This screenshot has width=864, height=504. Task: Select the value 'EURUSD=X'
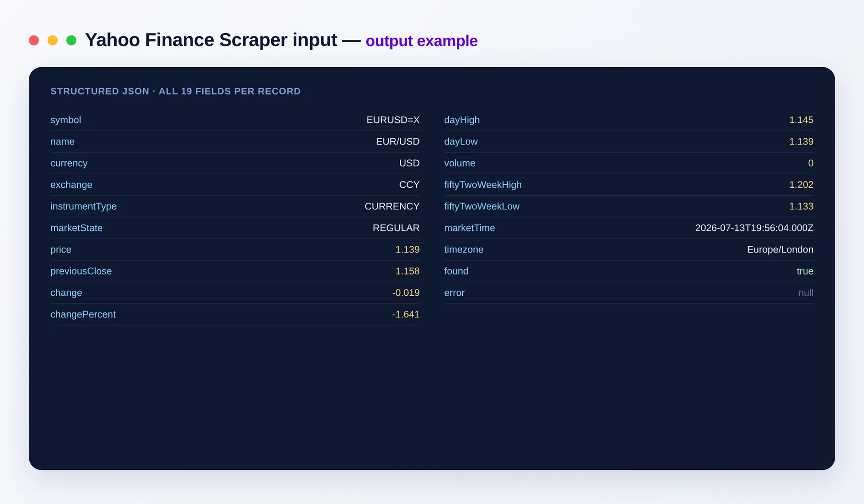[393, 120]
